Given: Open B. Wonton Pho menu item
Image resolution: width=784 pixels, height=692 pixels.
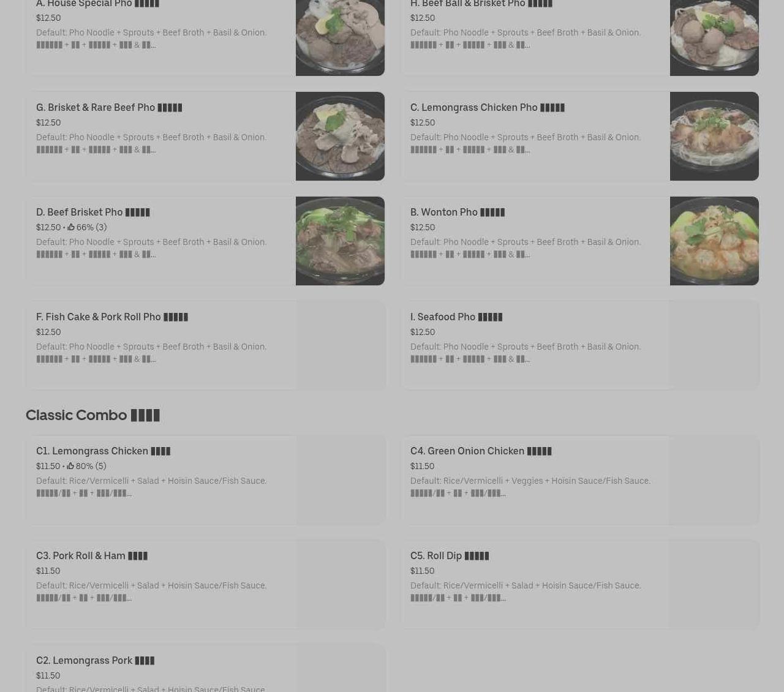Looking at the screenshot, I should pyautogui.click(x=458, y=212).
